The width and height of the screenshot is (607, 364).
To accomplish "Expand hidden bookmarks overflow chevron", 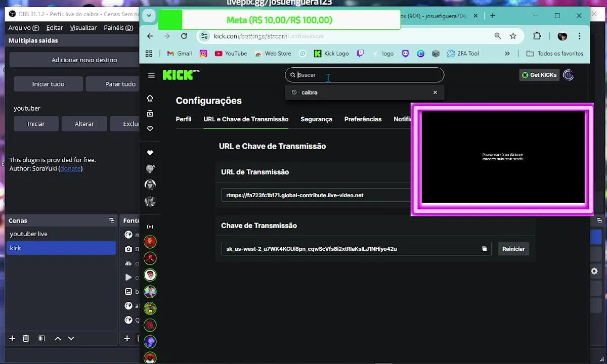I will (507, 53).
